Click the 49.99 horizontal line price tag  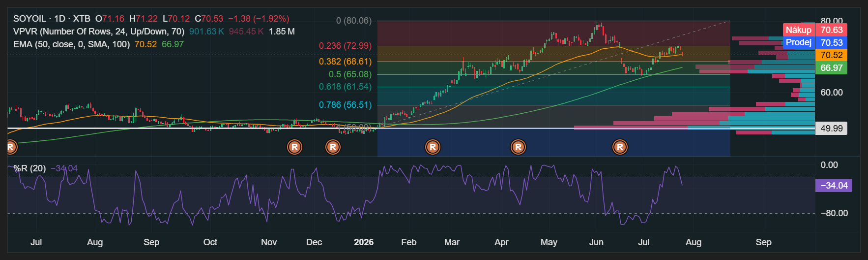(831, 129)
